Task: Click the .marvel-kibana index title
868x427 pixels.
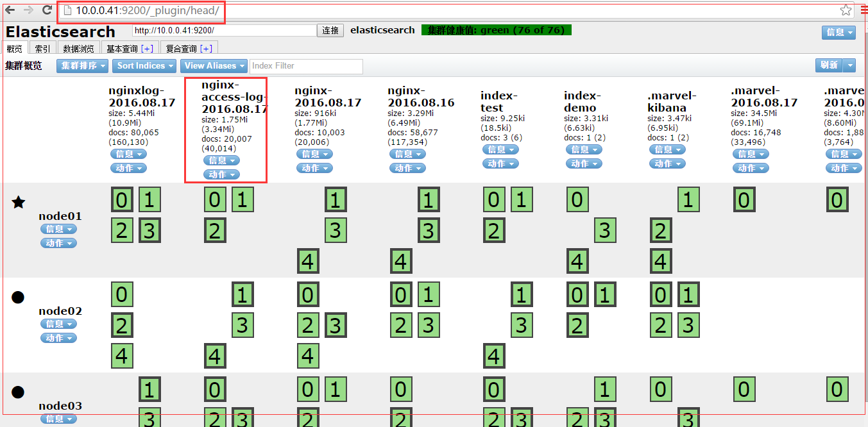Action: pos(671,102)
